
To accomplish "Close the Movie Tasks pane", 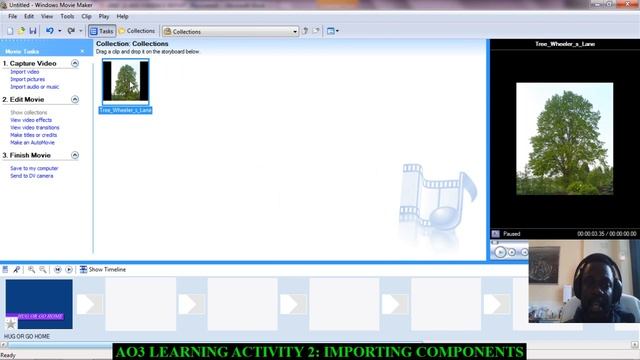I will 82,51.
